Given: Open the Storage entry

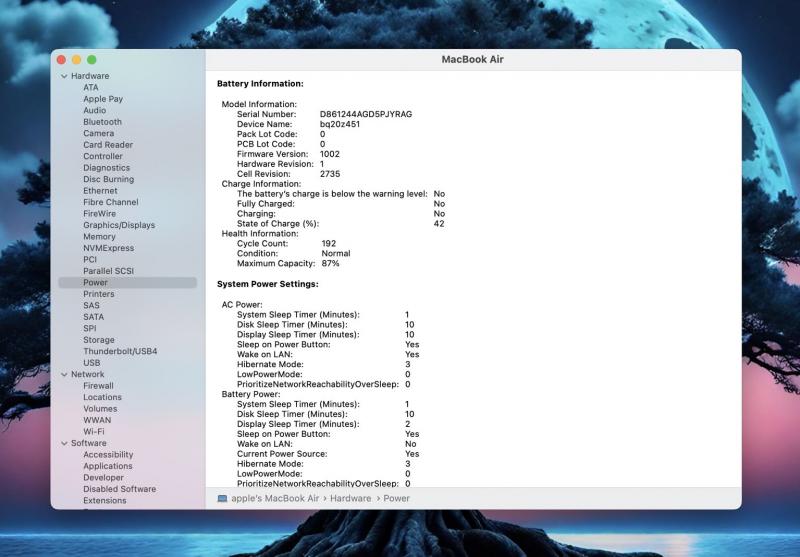Looking at the screenshot, I should point(99,340).
